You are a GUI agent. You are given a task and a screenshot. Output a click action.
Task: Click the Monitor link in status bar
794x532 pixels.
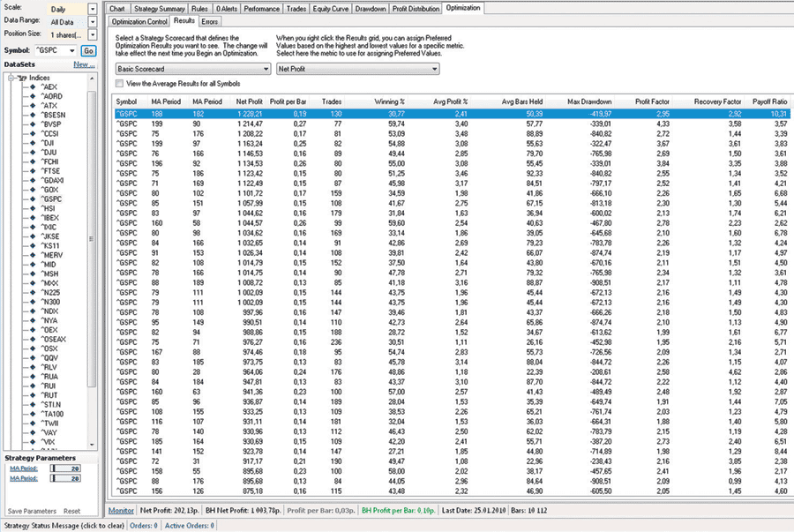[121, 510]
